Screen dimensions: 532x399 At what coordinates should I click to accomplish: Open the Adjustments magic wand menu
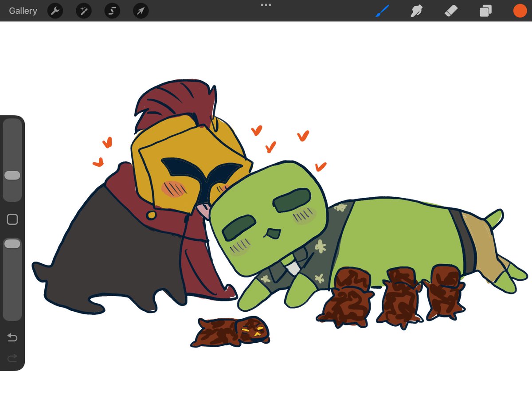click(83, 11)
